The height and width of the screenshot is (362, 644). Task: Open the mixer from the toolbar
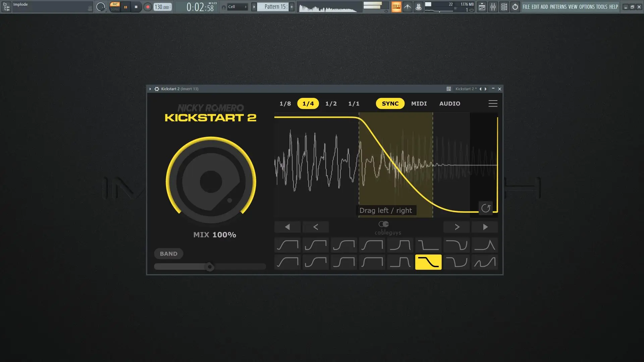(x=493, y=7)
